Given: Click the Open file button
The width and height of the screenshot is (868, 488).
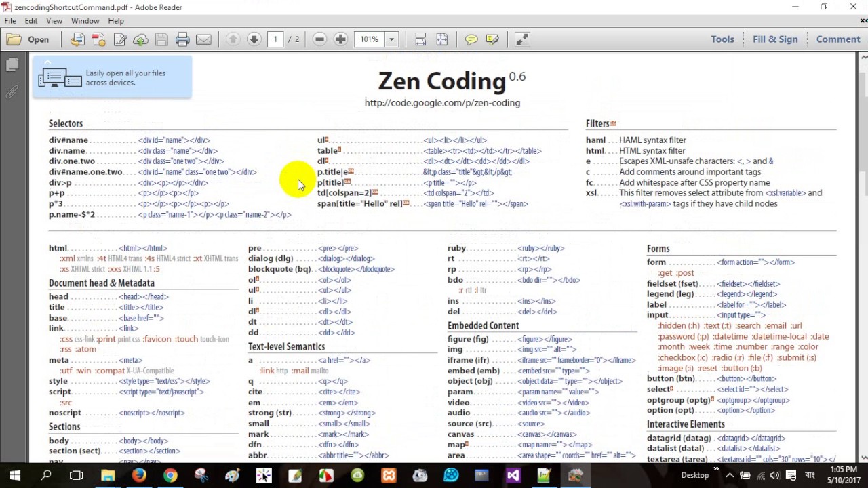Looking at the screenshot, I should pyautogui.click(x=28, y=39).
